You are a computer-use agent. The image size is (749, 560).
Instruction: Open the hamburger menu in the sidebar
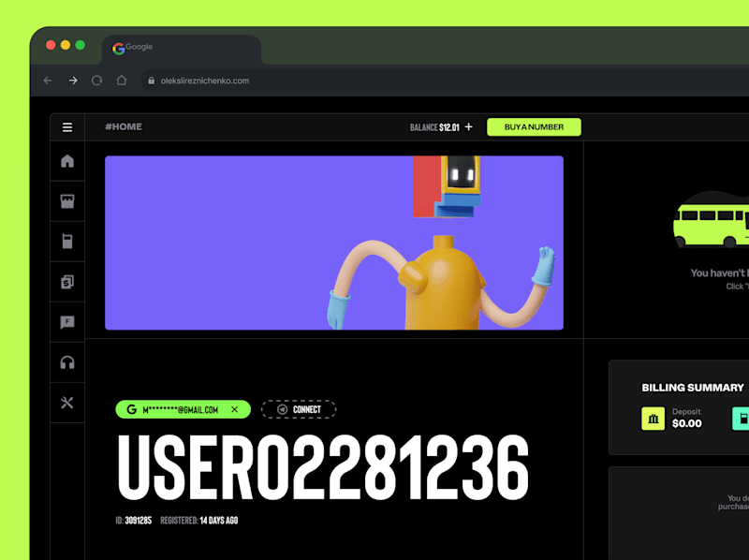tap(67, 127)
